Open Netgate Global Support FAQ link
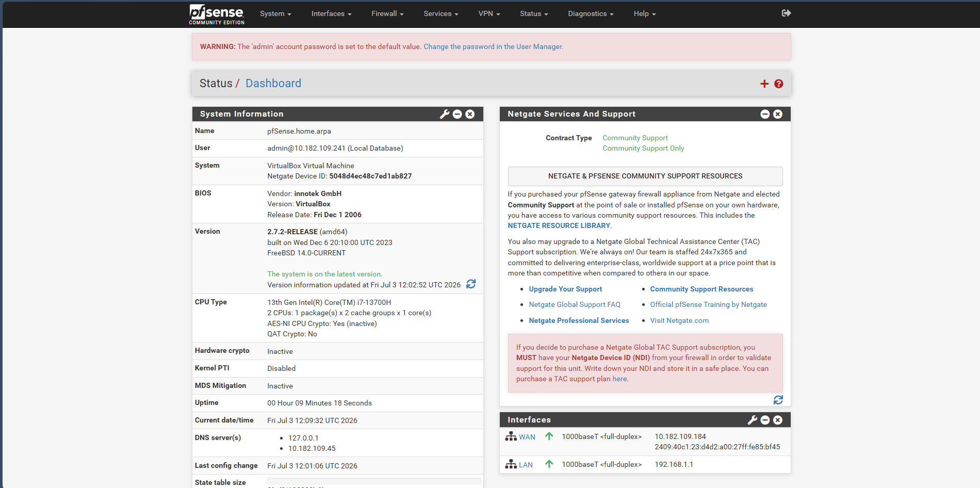The height and width of the screenshot is (488, 980). (575, 305)
